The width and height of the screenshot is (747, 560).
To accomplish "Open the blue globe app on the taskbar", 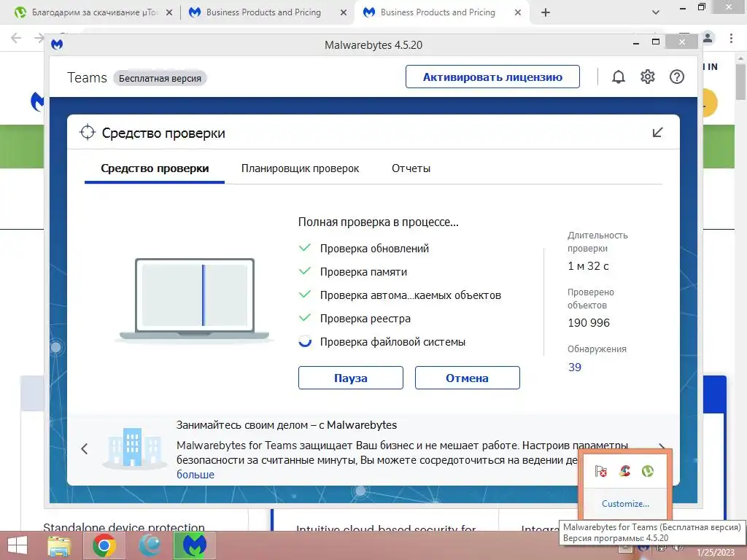I will [149, 545].
